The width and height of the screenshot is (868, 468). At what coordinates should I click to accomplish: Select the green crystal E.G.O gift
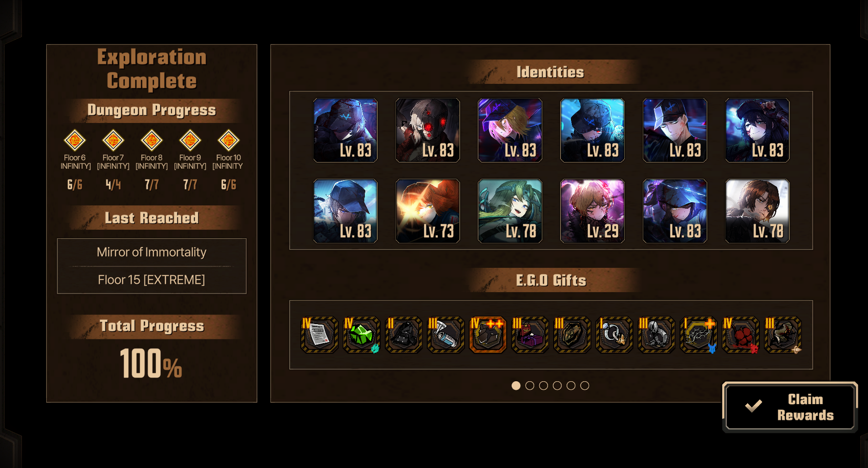[x=362, y=335]
